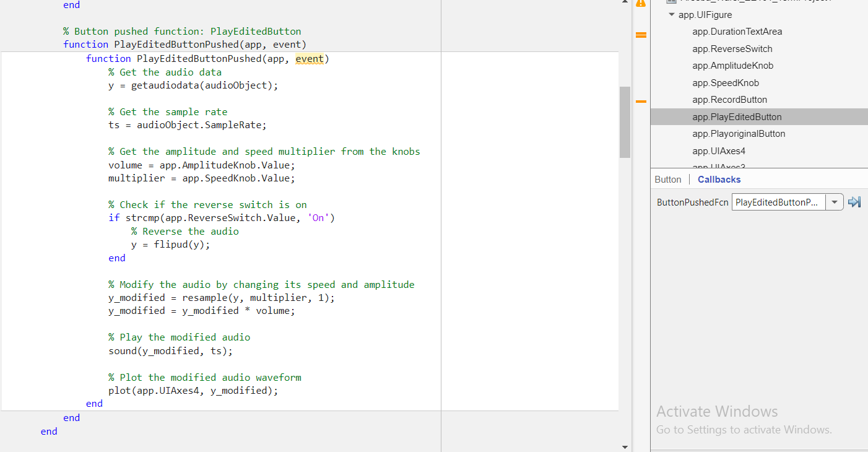This screenshot has height=452, width=868.
Task: Collapse the app.UIFigure tree node
Action: [671, 14]
